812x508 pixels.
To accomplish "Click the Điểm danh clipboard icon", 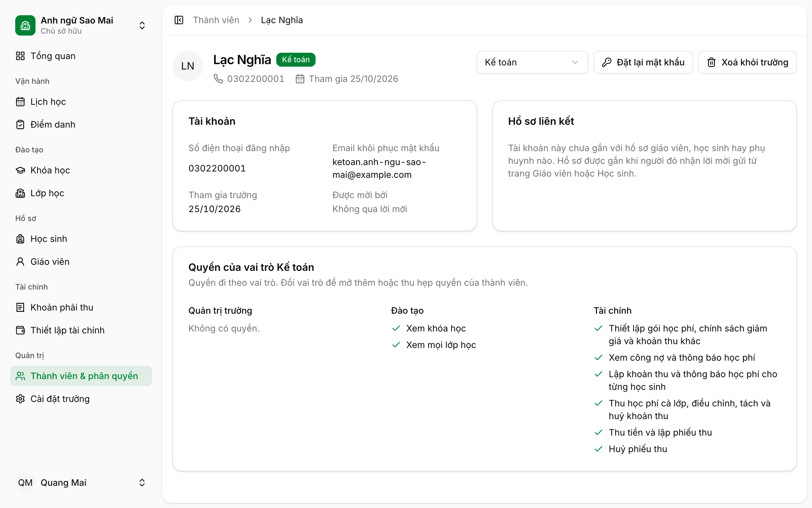I will coord(20,124).
